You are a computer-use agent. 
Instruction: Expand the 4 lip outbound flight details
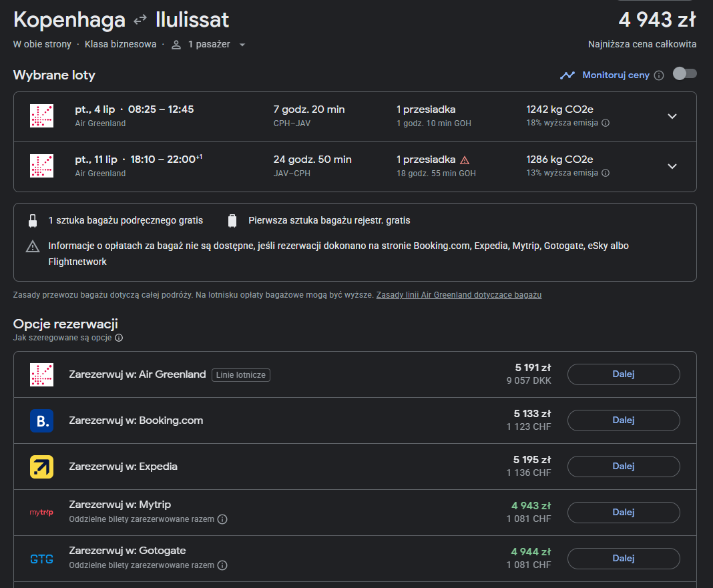672,116
